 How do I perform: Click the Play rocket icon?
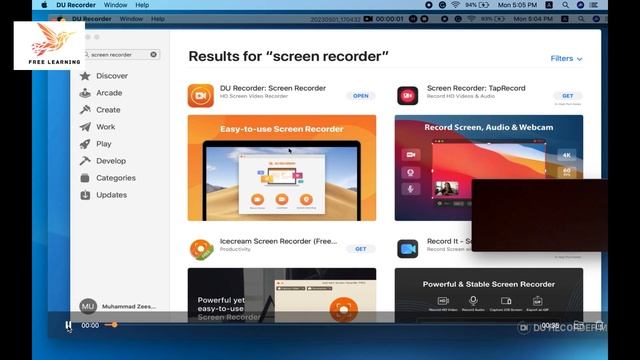pyautogui.click(x=85, y=144)
